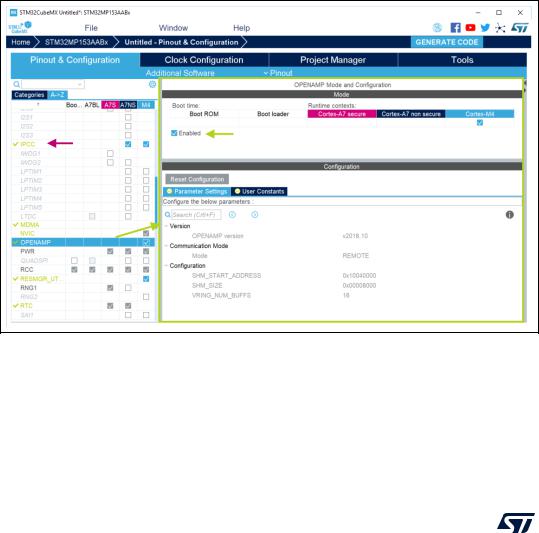Toggle LTDC checkbox in A7BL column
539x533 pixels.
pyautogui.click(x=92, y=216)
